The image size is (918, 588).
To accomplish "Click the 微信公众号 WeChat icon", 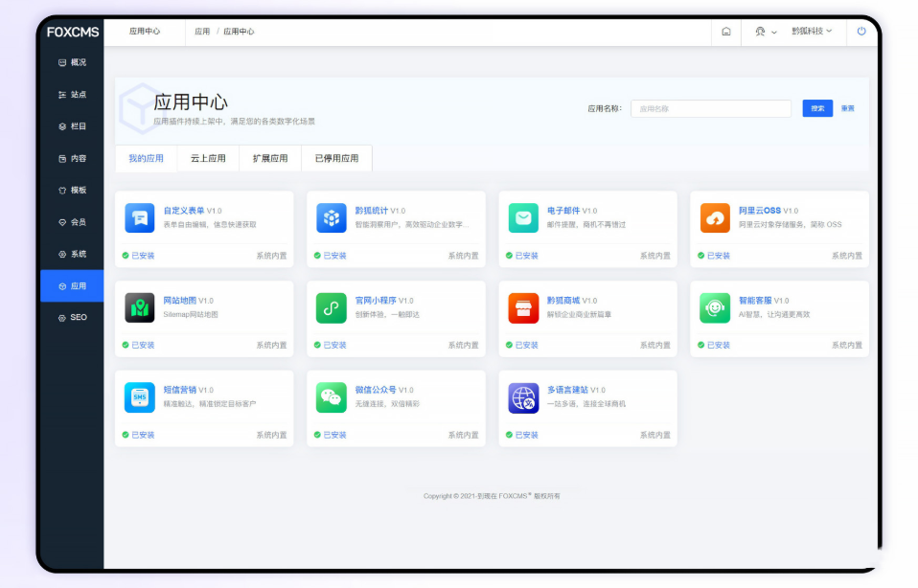I will [x=332, y=397].
